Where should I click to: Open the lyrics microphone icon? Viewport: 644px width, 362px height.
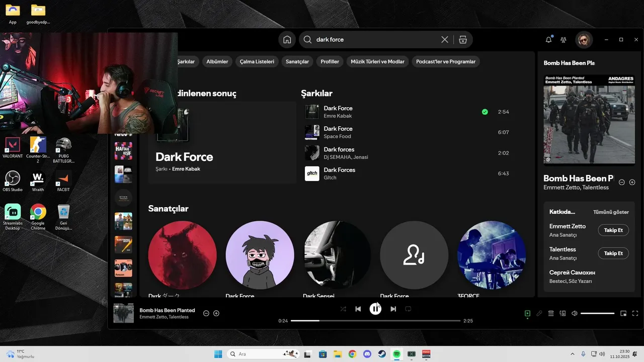[x=539, y=313]
